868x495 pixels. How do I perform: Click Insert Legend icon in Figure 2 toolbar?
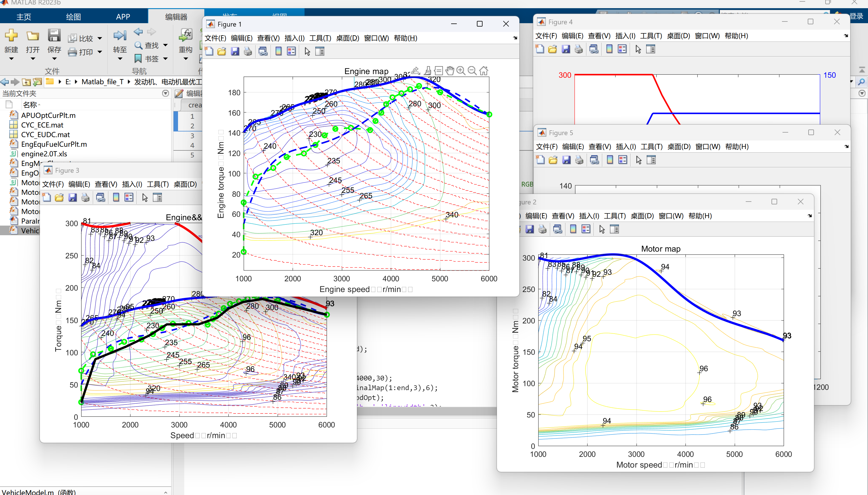coord(586,230)
